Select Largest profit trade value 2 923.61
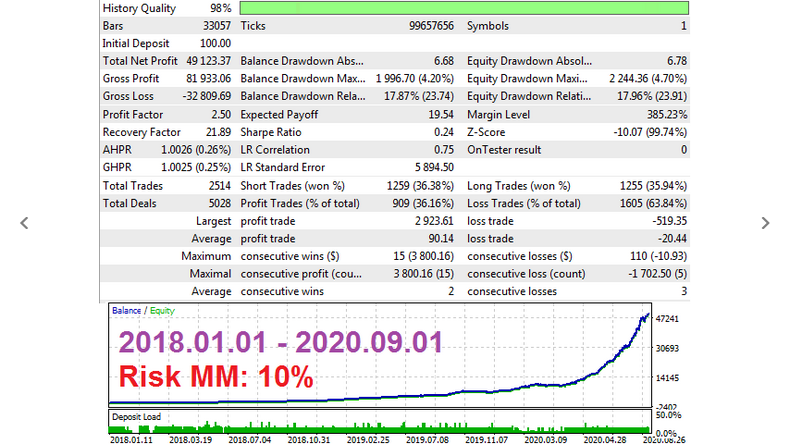The height and width of the screenshot is (444, 790). (x=434, y=221)
